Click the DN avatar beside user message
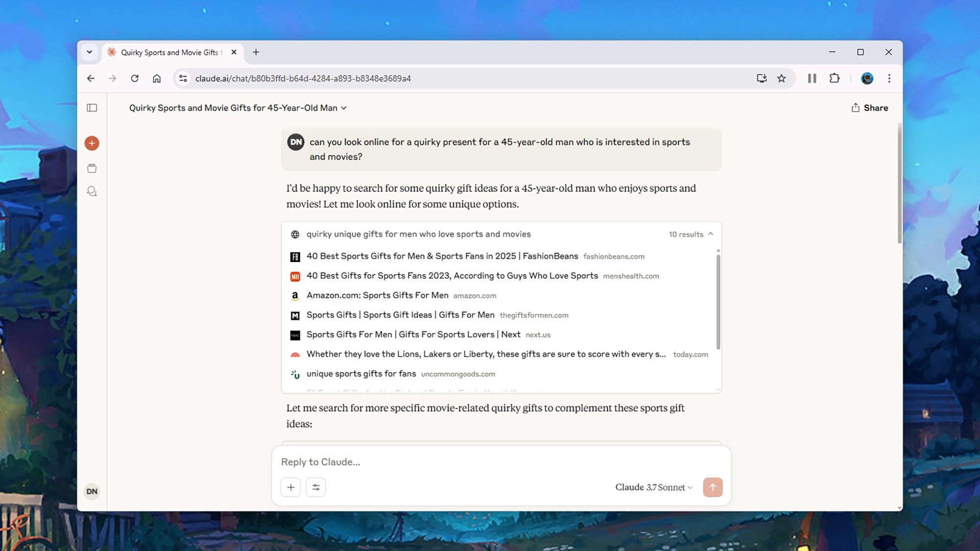This screenshot has height=551, width=980. click(x=296, y=142)
